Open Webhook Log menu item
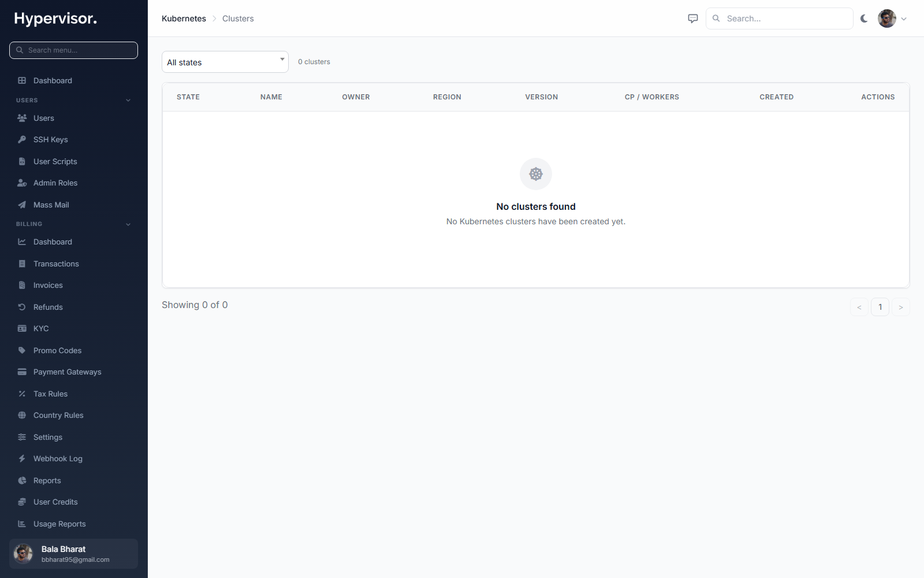924x578 pixels. click(x=74, y=458)
